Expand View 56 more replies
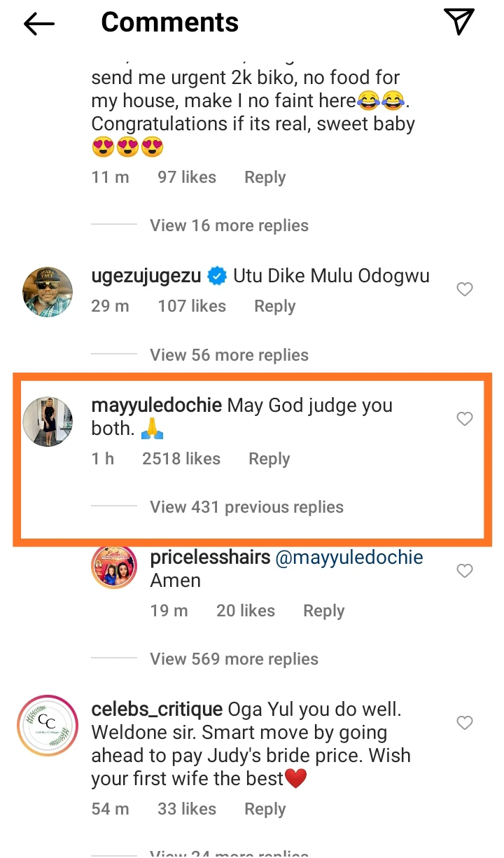Image resolution: width=504 pixels, height=858 pixels. point(229,355)
